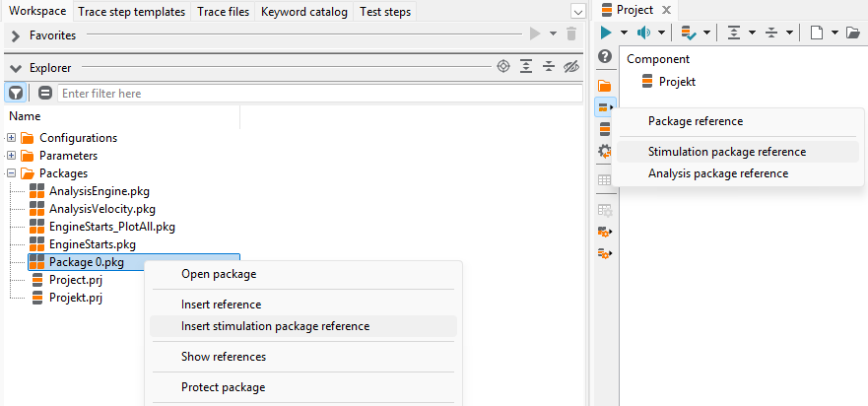The image size is (868, 406).
Task: Switch to the Trace files tab
Action: tap(223, 11)
